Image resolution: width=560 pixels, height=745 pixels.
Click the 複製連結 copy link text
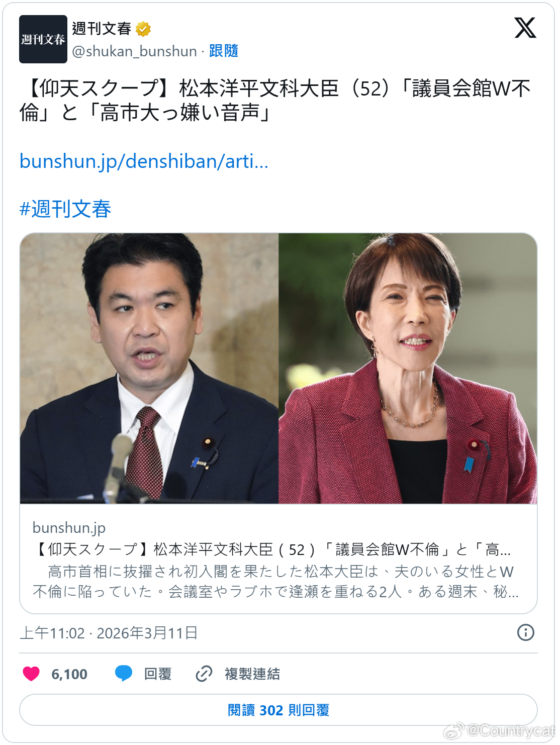(252, 674)
